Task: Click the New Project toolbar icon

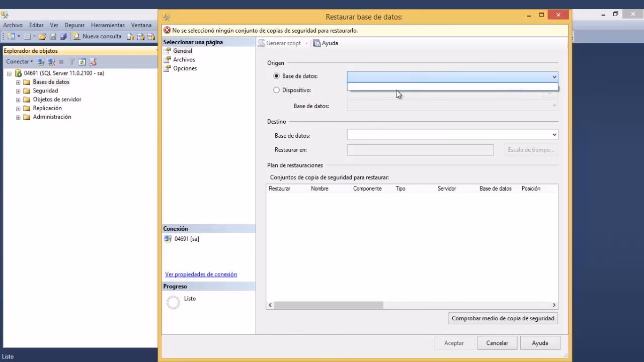Action: pyautogui.click(x=11, y=36)
